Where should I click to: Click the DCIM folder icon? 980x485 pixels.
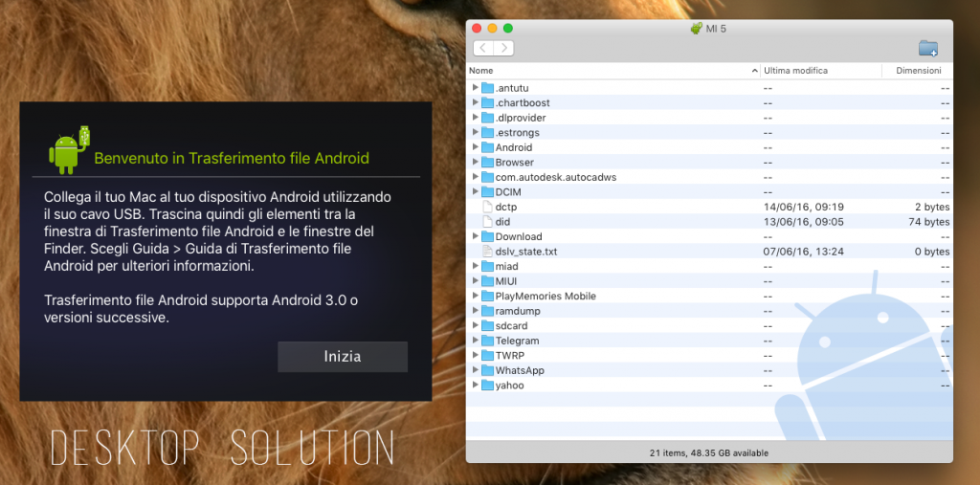(x=487, y=192)
